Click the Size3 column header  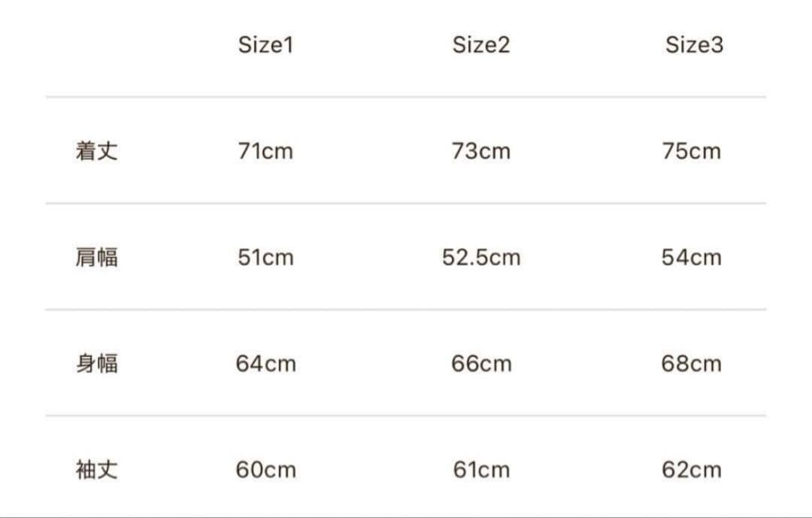click(x=694, y=45)
